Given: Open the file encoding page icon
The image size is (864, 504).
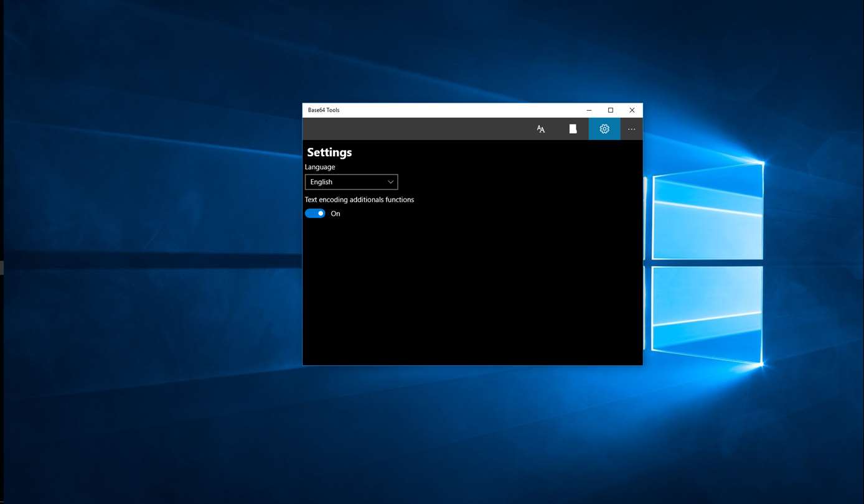Looking at the screenshot, I should 573,129.
